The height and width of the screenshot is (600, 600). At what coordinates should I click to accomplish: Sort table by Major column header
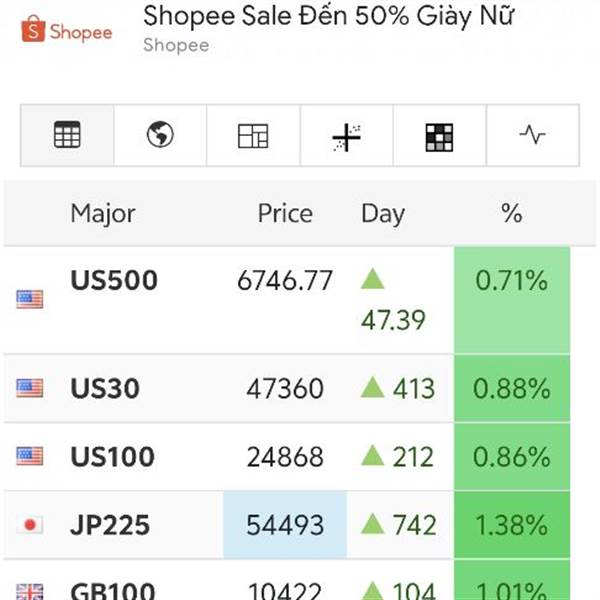pos(102,213)
